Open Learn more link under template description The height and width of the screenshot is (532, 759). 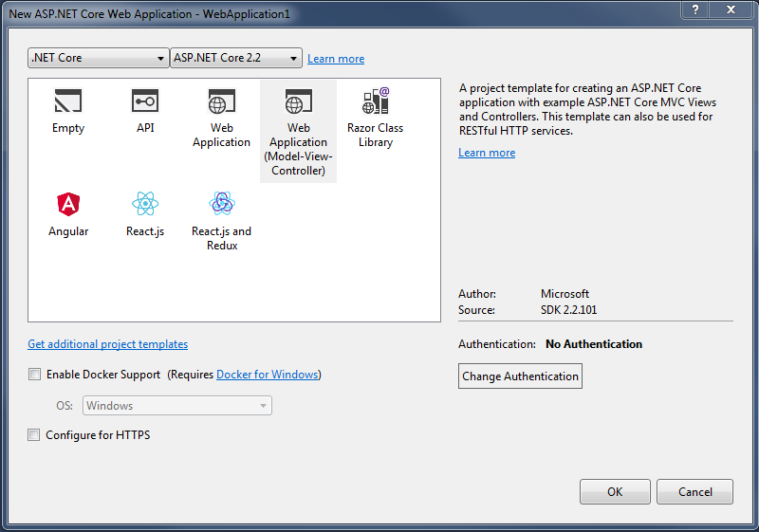pos(487,153)
